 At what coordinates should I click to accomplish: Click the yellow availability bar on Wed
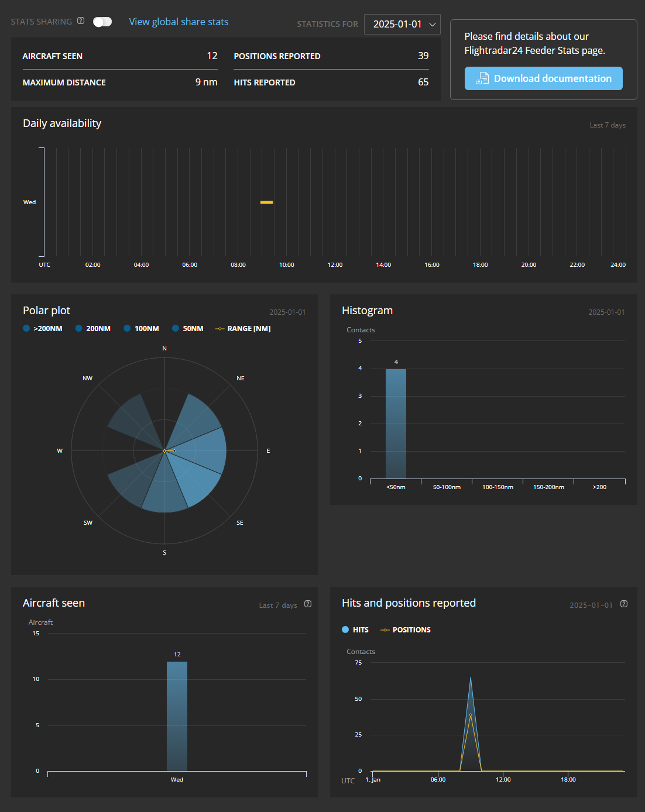point(266,202)
